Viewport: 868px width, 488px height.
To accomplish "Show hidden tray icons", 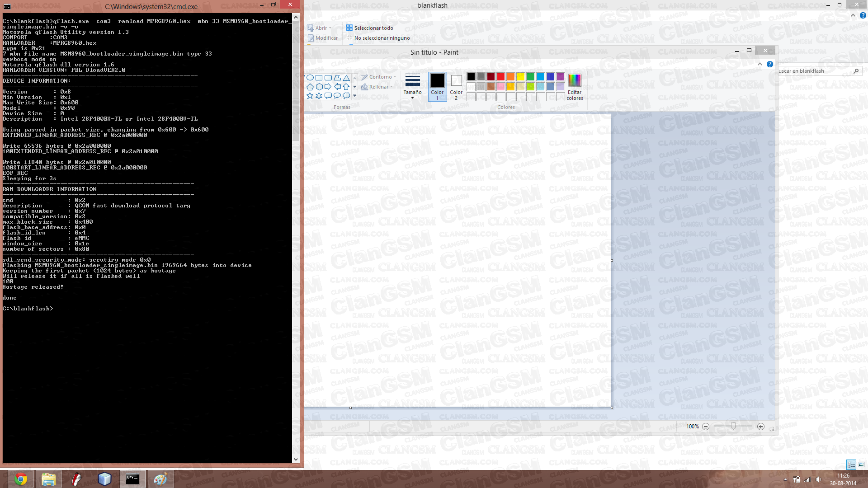I will pyautogui.click(x=785, y=479).
